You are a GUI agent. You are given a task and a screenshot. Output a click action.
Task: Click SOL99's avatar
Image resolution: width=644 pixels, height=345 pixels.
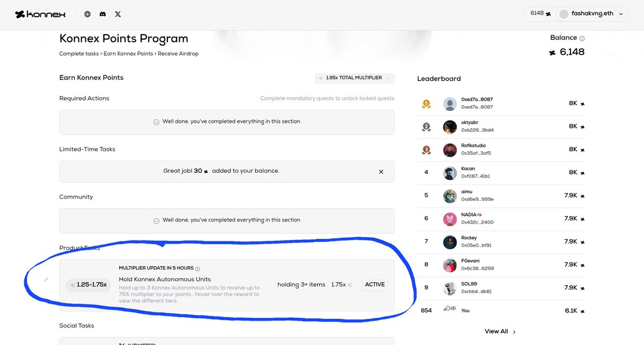click(450, 289)
